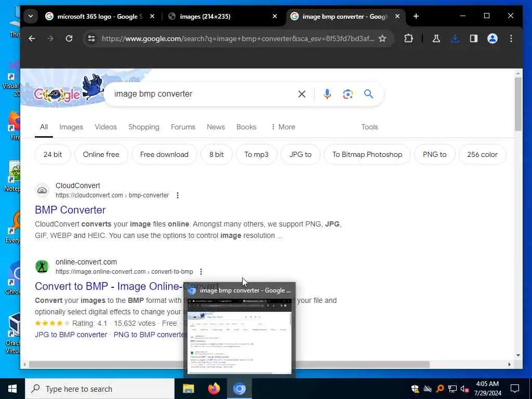Click the Chrome taskbar icon
This screenshot has height=399, width=532.
(x=239, y=389)
